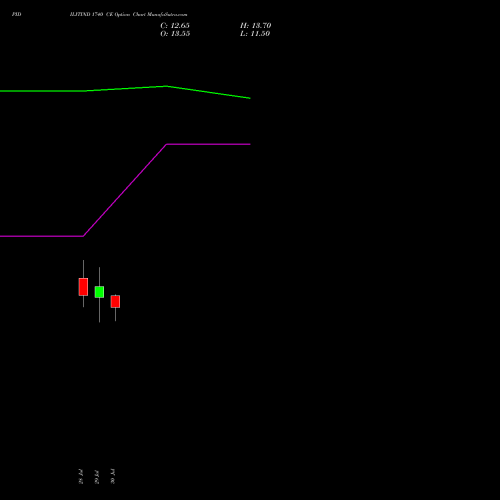Click the high value 'H: 13.70'
The height and width of the screenshot is (500, 500).
(255, 26)
